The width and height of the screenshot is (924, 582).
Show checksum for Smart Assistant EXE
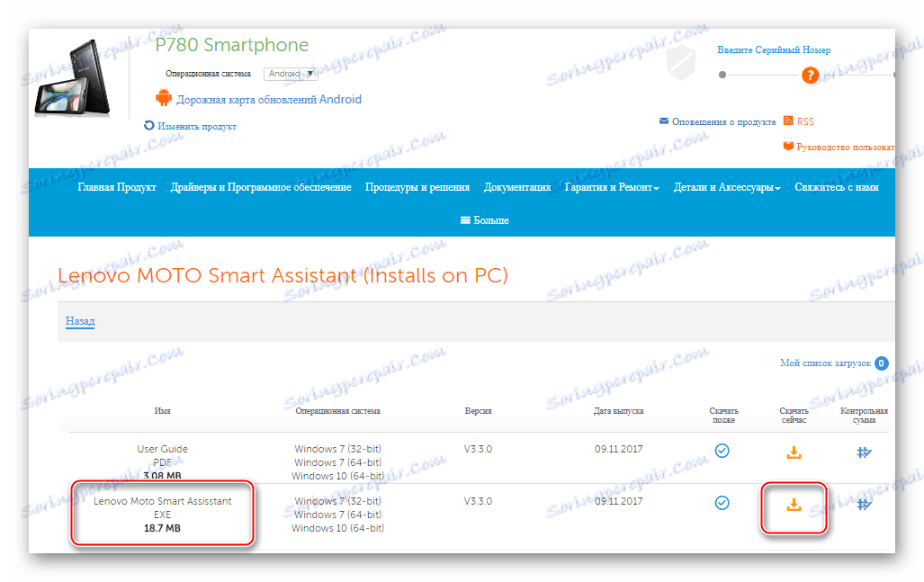click(864, 505)
